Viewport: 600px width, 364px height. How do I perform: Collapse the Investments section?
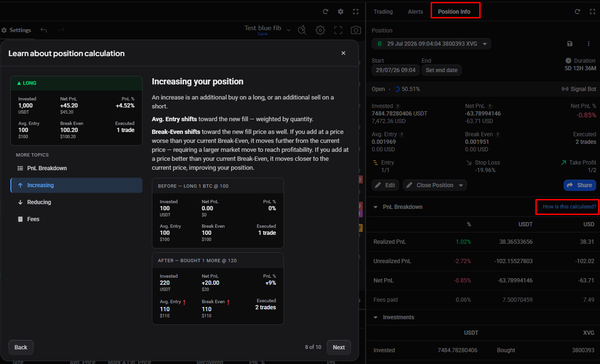(375, 317)
